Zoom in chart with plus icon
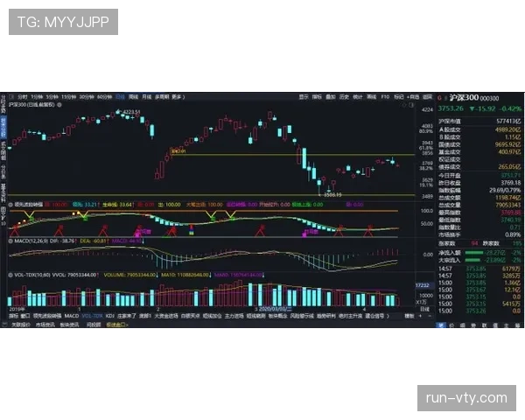Viewport: 525px width, 420px height. point(421,316)
